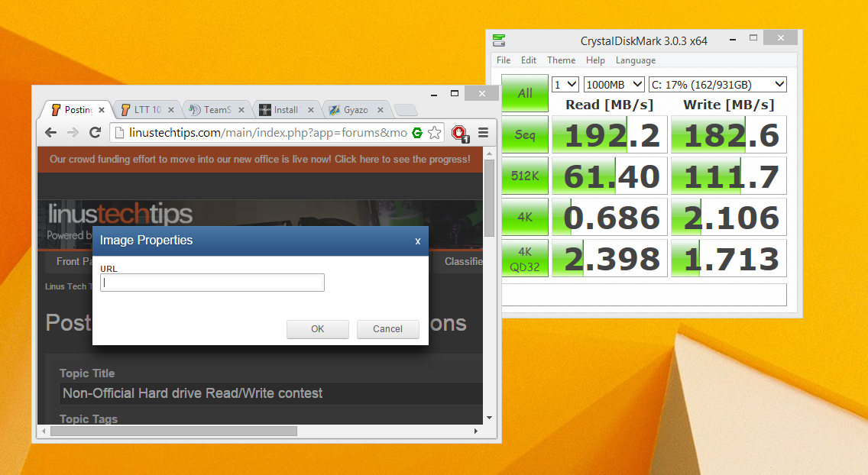Open Chrome's hamburger menu

tap(483, 133)
